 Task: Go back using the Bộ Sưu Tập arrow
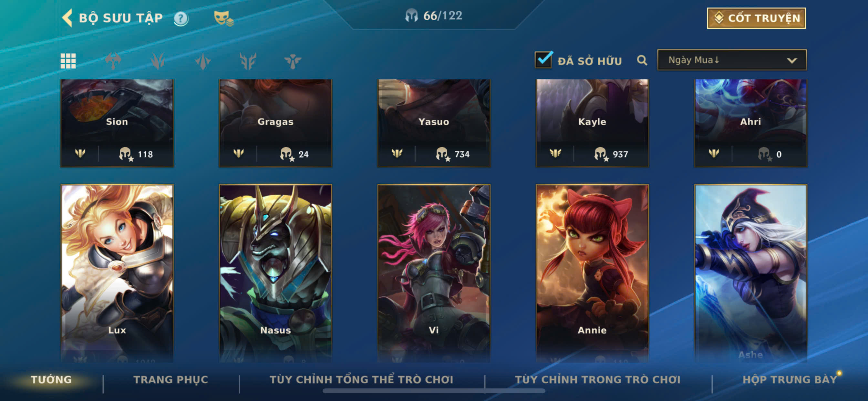point(67,18)
